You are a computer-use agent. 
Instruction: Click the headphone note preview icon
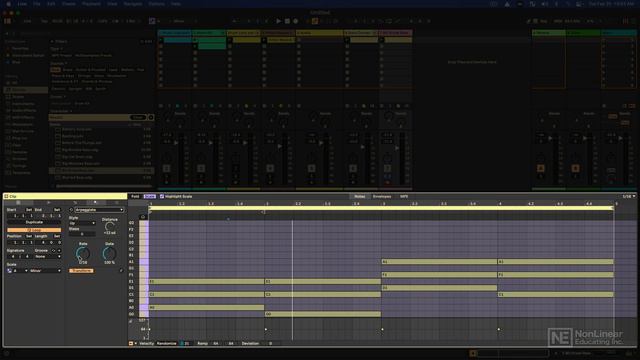coord(142,217)
